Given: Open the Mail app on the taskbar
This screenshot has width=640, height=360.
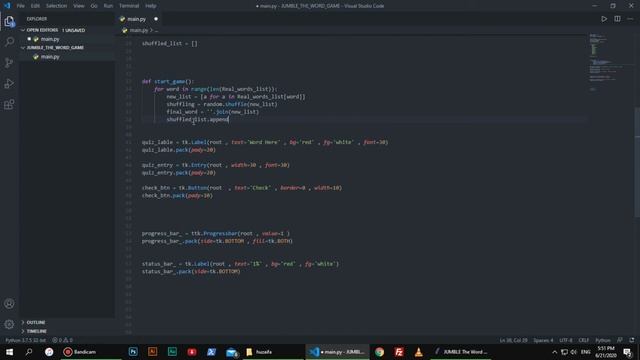Looking at the screenshot, I should pos(231,352).
